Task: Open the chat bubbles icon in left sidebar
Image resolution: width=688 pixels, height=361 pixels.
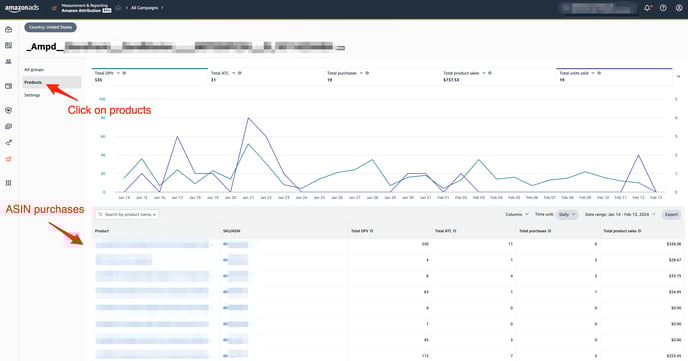Action: point(8,126)
